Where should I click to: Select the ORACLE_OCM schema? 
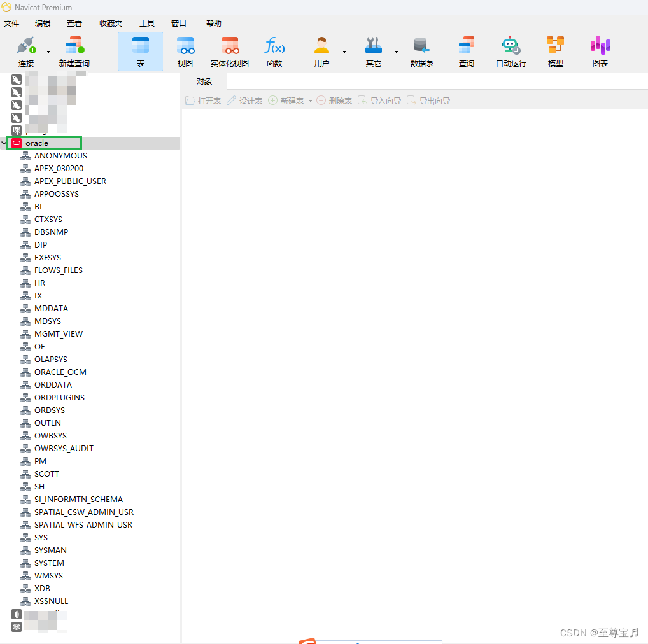[x=60, y=372]
